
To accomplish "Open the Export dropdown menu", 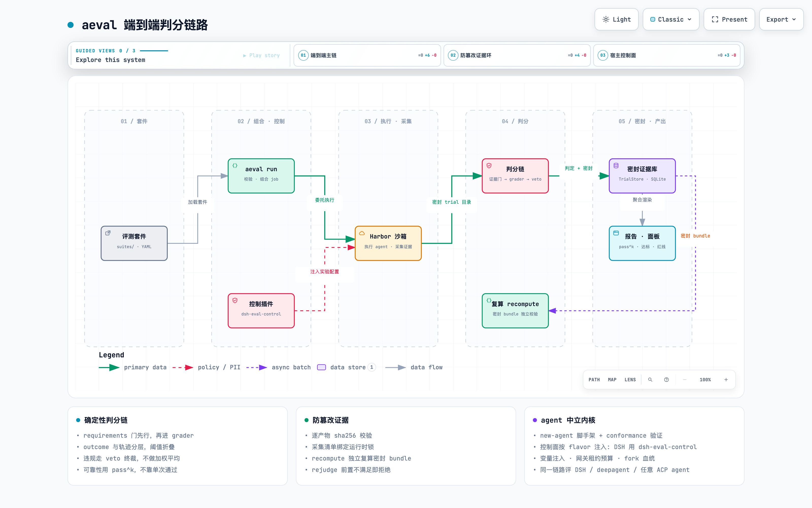I will click(781, 20).
